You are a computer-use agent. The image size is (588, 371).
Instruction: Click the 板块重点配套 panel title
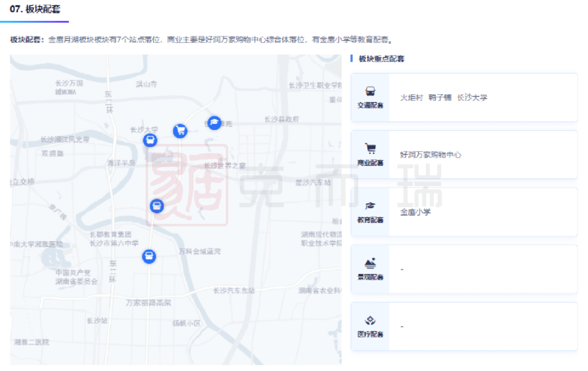381,59
